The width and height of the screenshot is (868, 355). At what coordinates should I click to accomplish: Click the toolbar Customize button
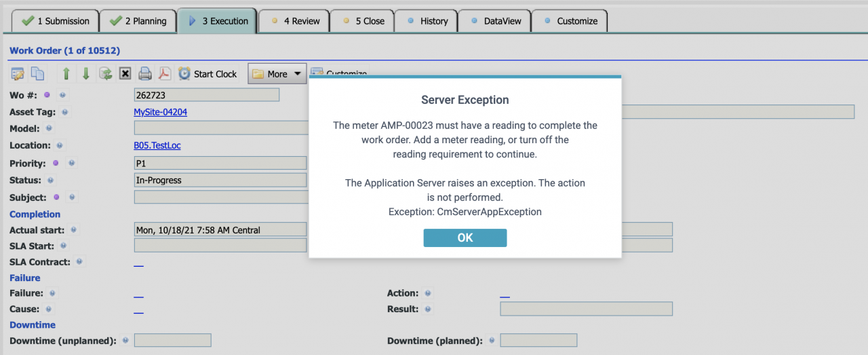click(338, 73)
